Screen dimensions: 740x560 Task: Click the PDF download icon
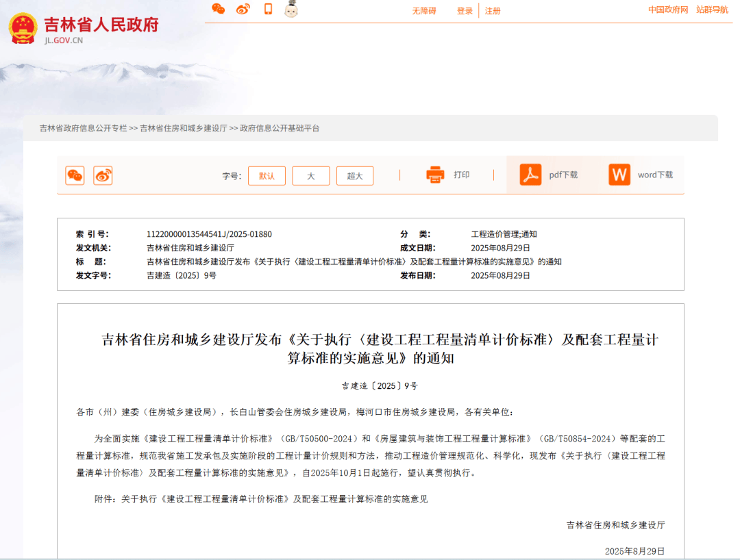coord(530,175)
